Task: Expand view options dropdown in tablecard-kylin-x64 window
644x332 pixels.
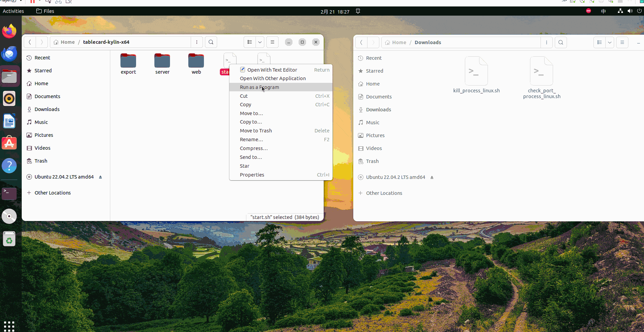Action: pyautogui.click(x=260, y=42)
